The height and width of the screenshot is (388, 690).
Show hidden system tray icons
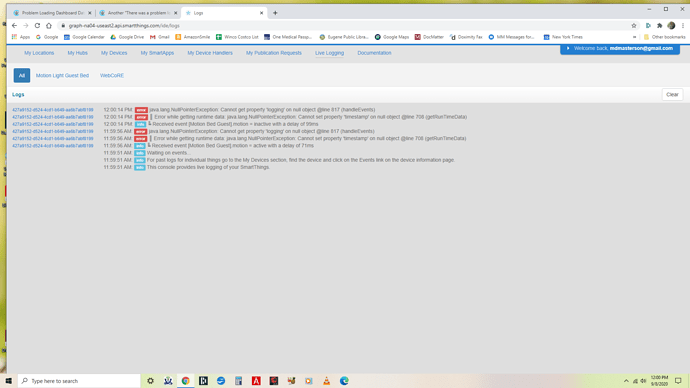626,381
